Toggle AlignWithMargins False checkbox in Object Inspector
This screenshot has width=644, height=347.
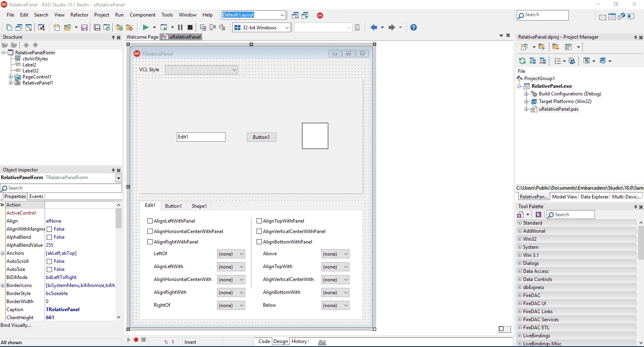pyautogui.click(x=50, y=229)
